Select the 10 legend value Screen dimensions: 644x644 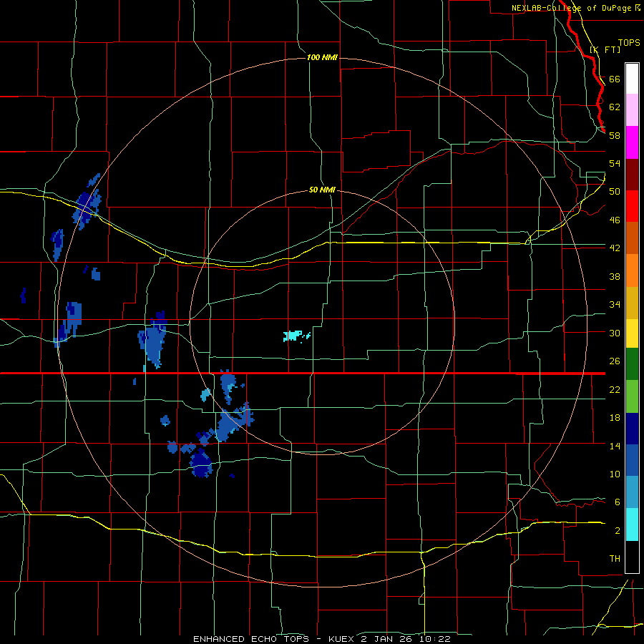pyautogui.click(x=615, y=474)
